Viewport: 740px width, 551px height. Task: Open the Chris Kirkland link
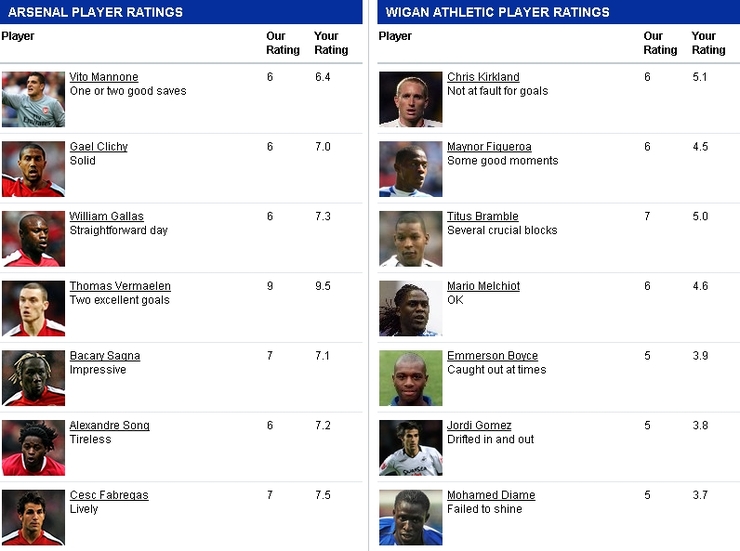pyautogui.click(x=483, y=77)
